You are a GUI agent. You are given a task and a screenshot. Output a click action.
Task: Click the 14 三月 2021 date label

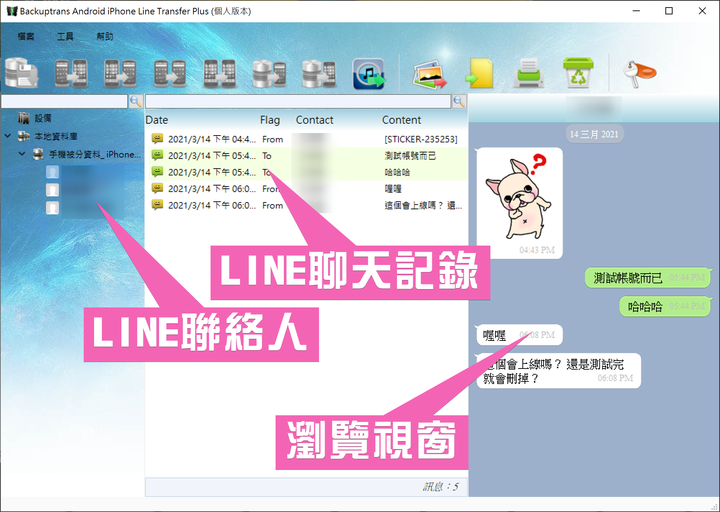[594, 134]
